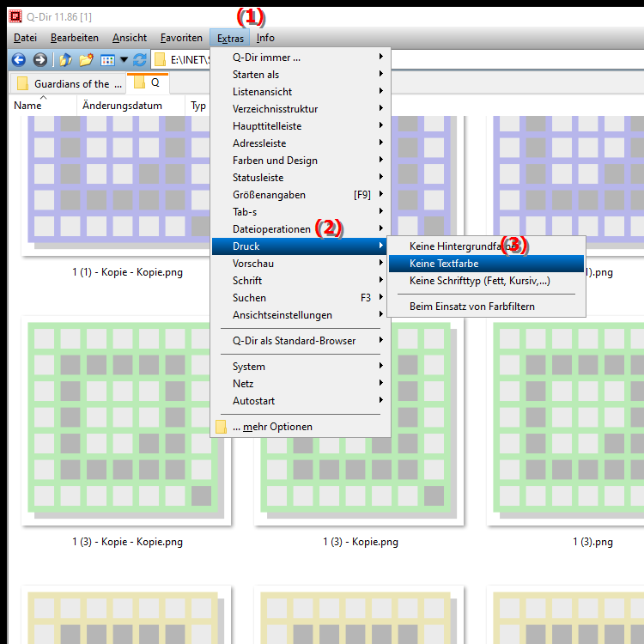The width and height of the screenshot is (644, 644).
Task: Switch to the Guardians of the ... tab
Action: click(68, 84)
